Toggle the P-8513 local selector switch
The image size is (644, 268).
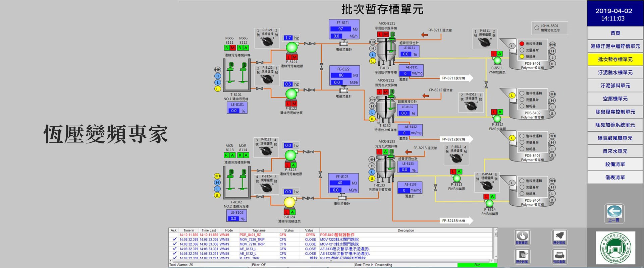(x=456, y=158)
